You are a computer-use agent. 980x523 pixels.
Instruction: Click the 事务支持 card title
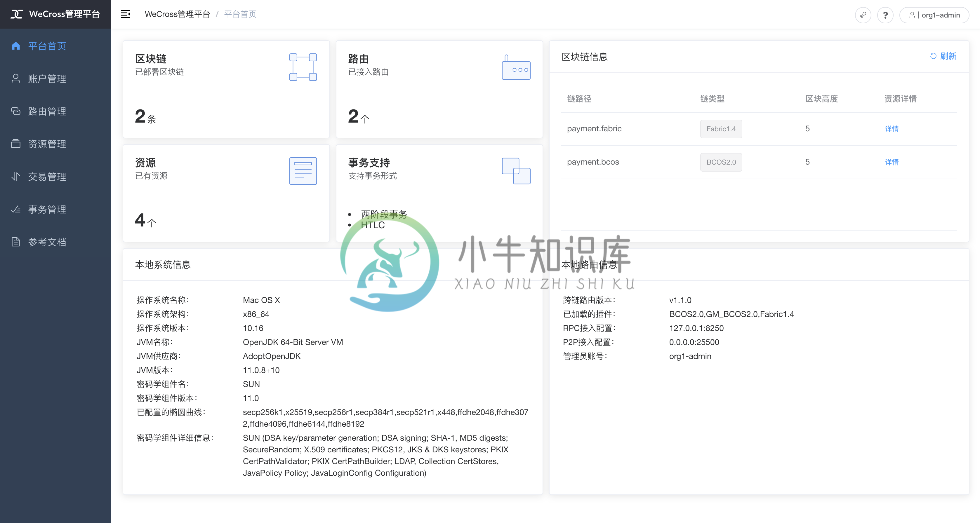pyautogui.click(x=369, y=163)
